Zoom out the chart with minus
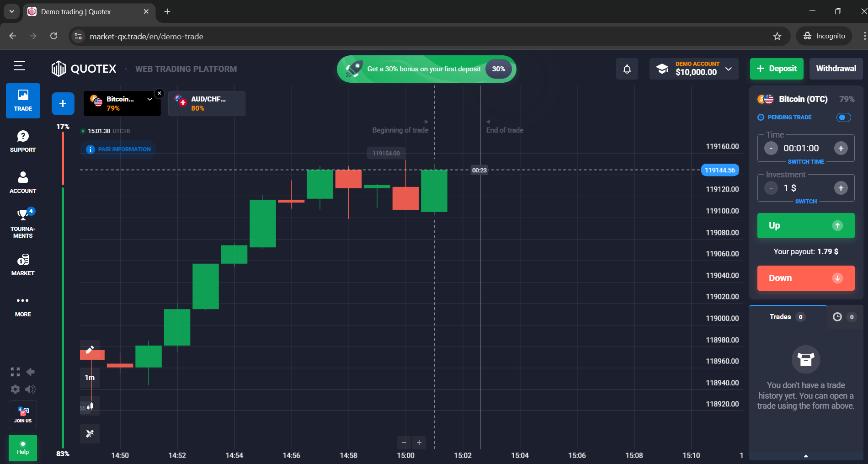868x464 pixels. (x=404, y=443)
